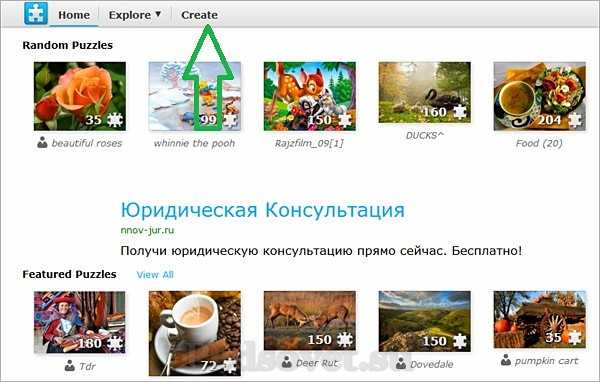Open the DUCKS^ 160-piece puzzle thumbnail
The image size is (600, 382).
(x=424, y=92)
